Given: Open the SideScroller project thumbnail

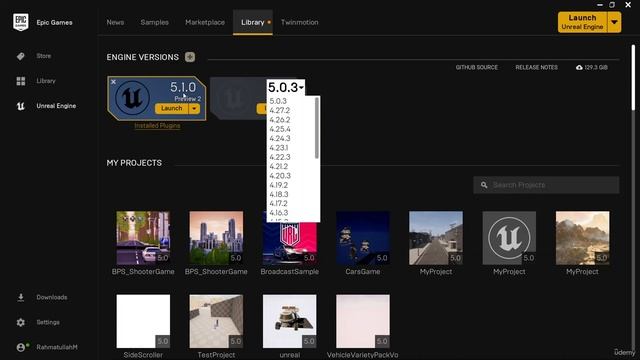Looking at the screenshot, I should pos(143,321).
